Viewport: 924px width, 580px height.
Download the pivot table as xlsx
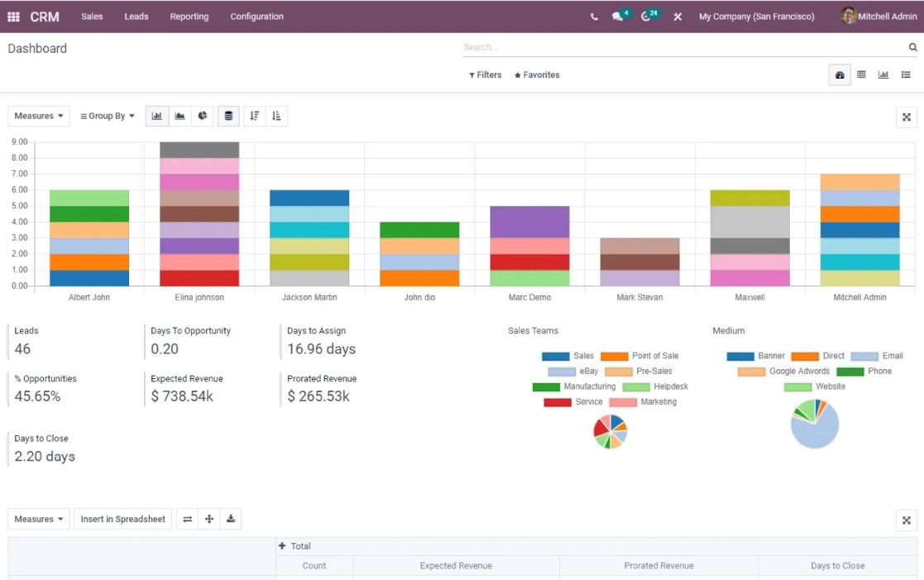coord(231,520)
